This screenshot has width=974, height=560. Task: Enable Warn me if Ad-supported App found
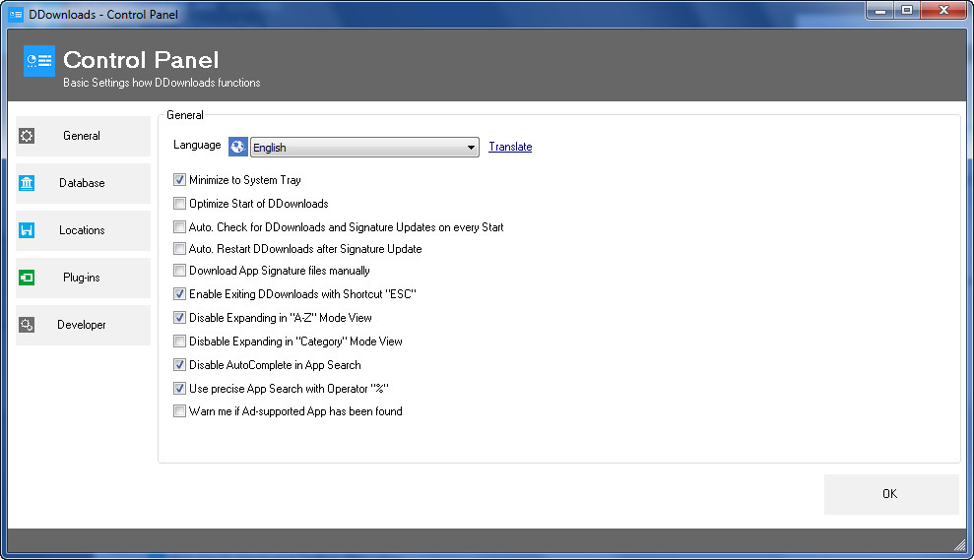click(x=179, y=411)
